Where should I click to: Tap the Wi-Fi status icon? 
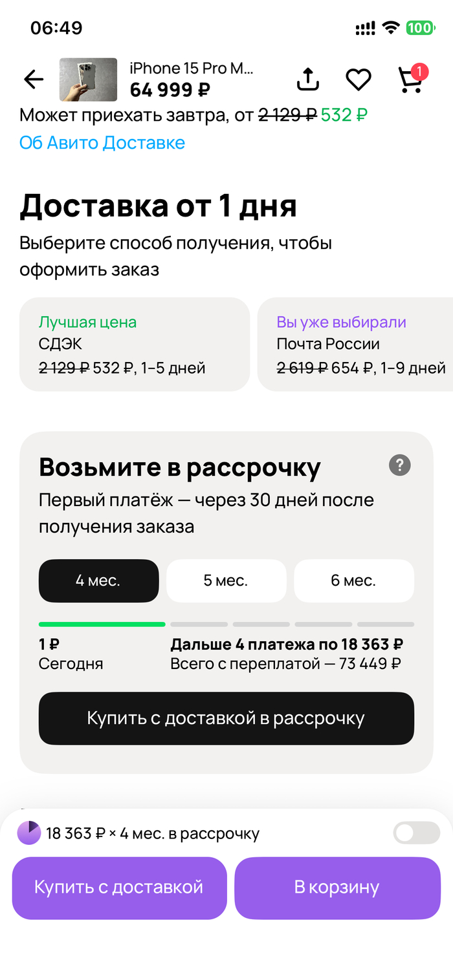pyautogui.click(x=390, y=28)
